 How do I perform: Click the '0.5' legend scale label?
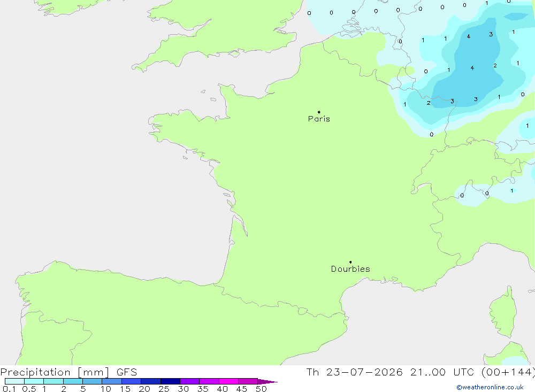click(29, 389)
